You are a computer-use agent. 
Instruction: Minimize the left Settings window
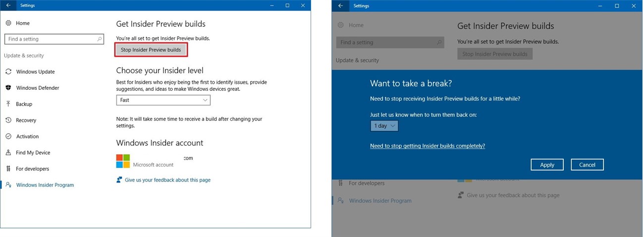272,5
